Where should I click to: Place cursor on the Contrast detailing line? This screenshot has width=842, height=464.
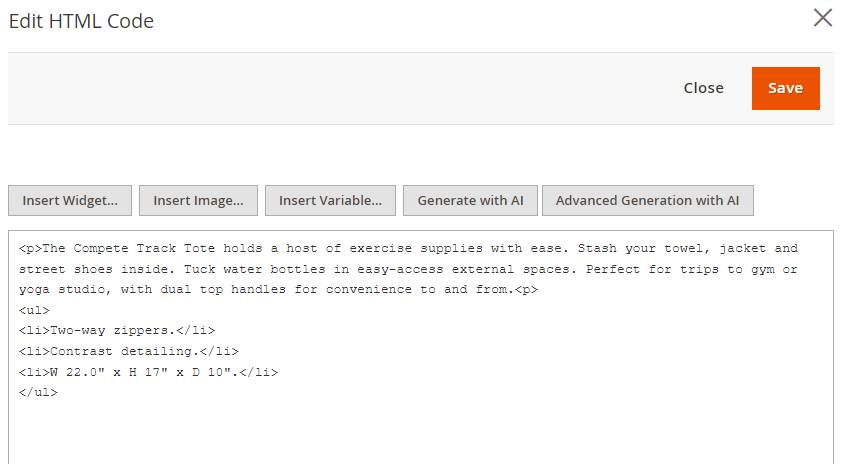pyautogui.click(x=129, y=351)
